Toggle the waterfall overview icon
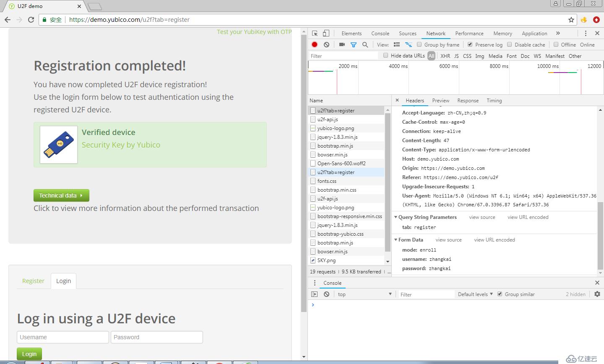Screen dimensions: 604x364 tap(409, 44)
